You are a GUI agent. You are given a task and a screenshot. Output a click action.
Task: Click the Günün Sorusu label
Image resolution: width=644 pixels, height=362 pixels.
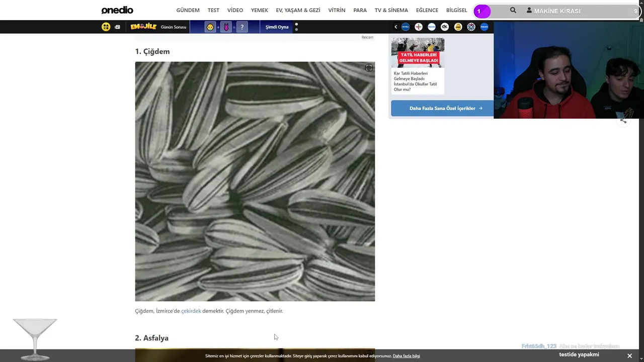pyautogui.click(x=174, y=27)
